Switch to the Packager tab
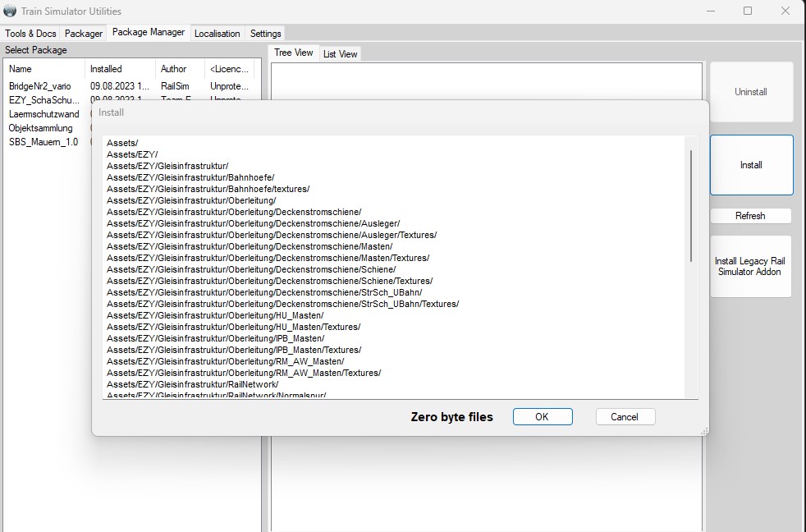 83,34
